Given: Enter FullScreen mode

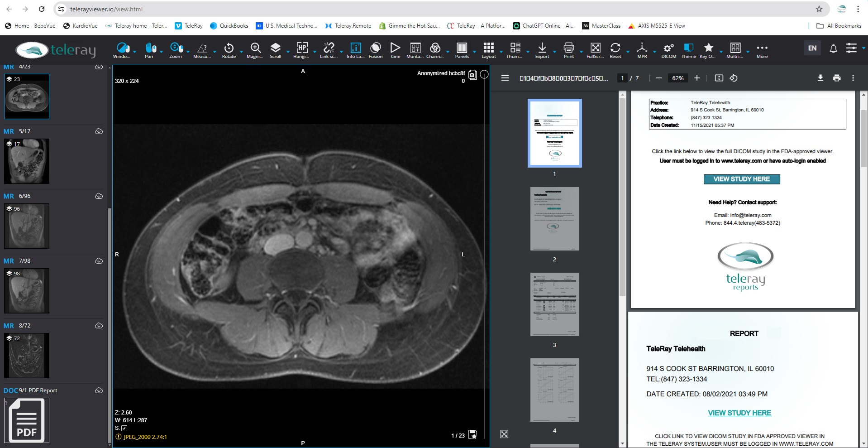Looking at the screenshot, I should 596,50.
